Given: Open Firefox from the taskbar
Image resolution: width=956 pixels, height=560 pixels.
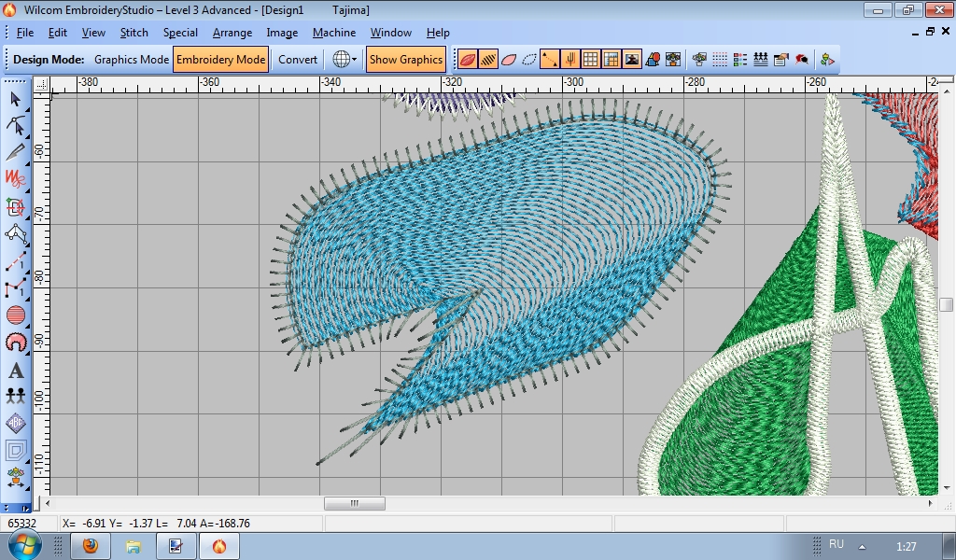Looking at the screenshot, I should coord(91,546).
